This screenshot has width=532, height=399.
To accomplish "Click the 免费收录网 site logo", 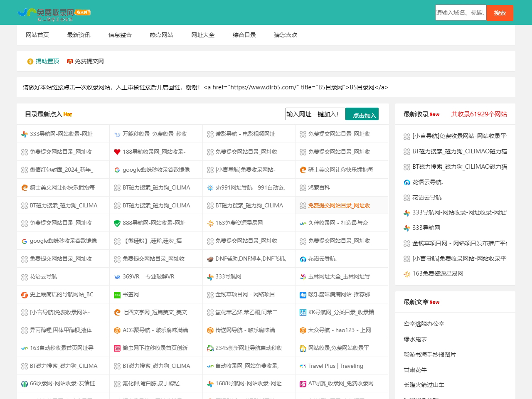I will click(54, 13).
